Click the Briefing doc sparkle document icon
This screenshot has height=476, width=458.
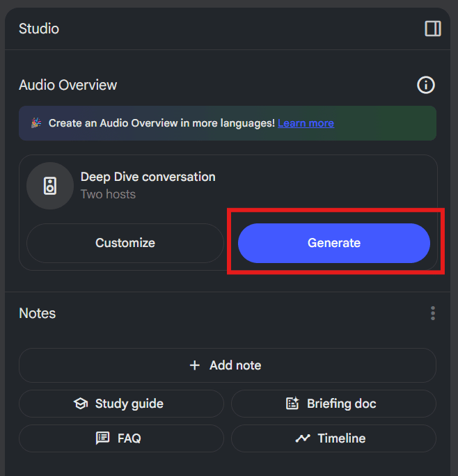292,404
